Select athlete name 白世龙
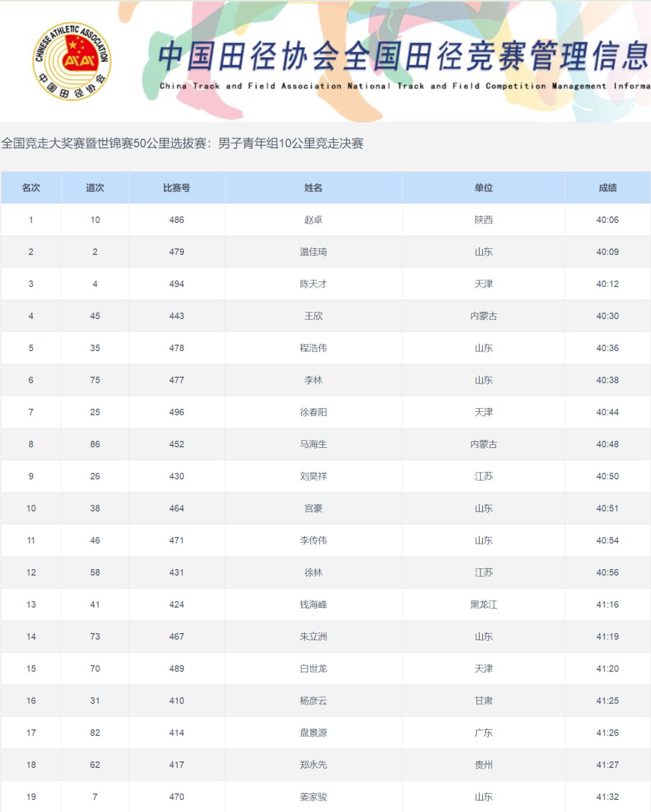This screenshot has width=651, height=812. pyautogui.click(x=313, y=669)
